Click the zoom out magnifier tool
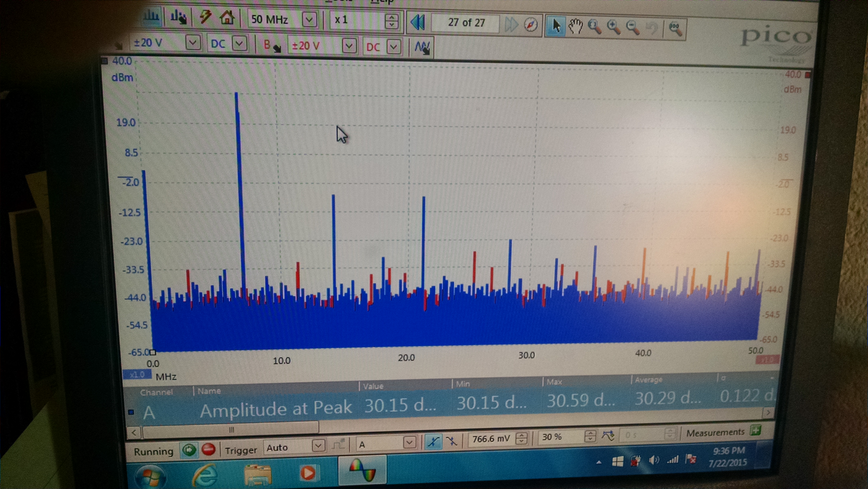Screen dimensions: 868x489 [633, 27]
